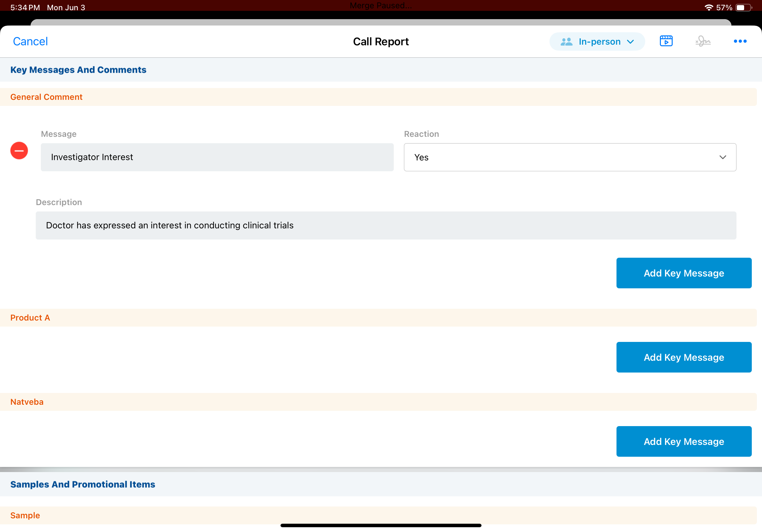The width and height of the screenshot is (762, 532).
Task: Tap the in-person people icon
Action: point(566,41)
